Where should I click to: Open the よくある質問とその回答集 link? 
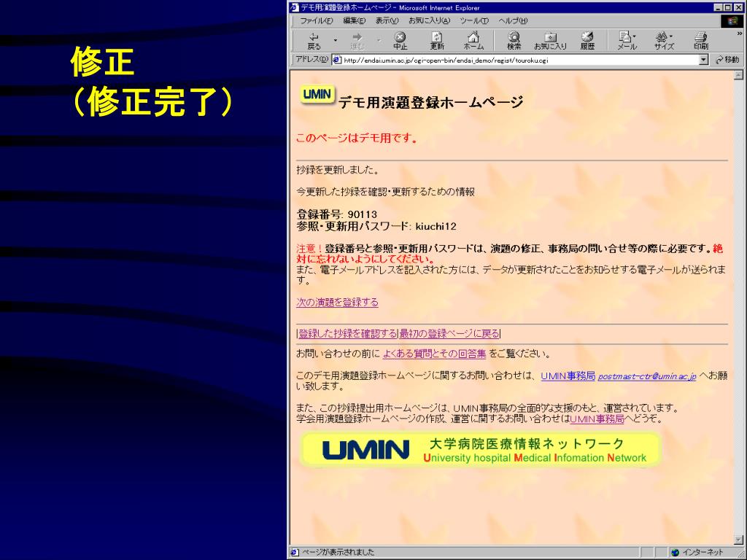[435, 354]
